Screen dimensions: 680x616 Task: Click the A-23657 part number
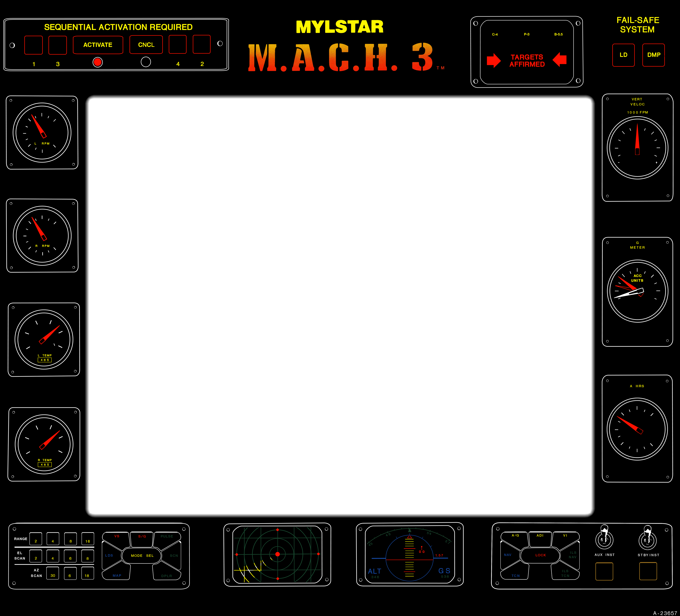point(665,613)
